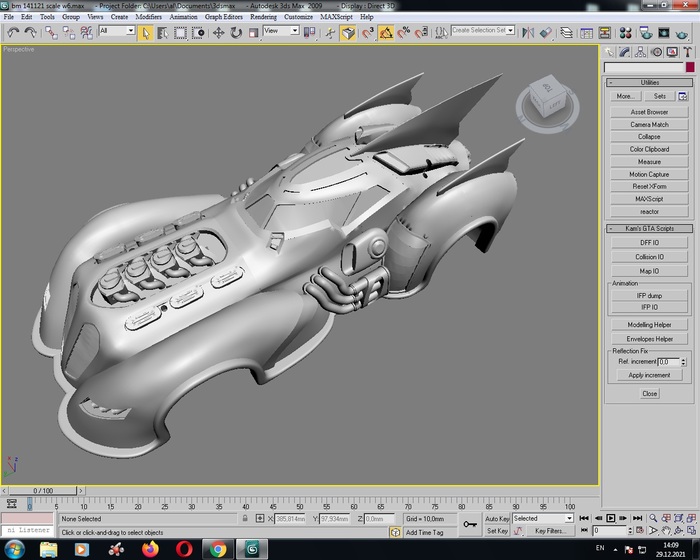Image resolution: width=700 pixels, height=560 pixels.
Task: Open the Material Editor spheres icon
Action: [625, 33]
